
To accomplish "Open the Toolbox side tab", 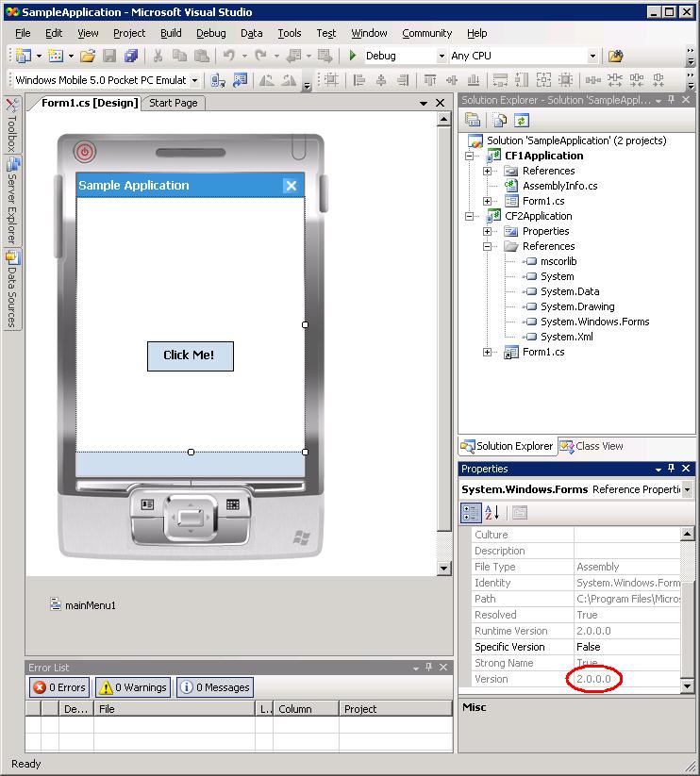I will click(12, 125).
